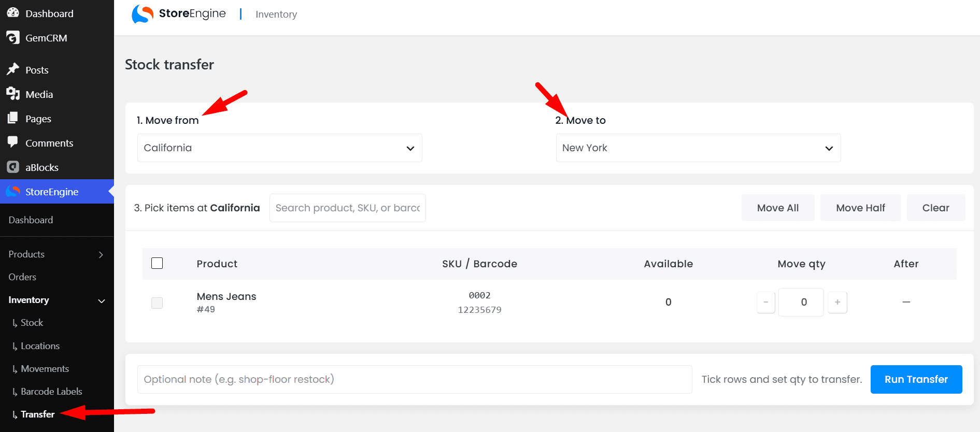Screen dimensions: 980x432
Task: Click the WordPress Dashboard gauge icon
Action: coord(13,13)
